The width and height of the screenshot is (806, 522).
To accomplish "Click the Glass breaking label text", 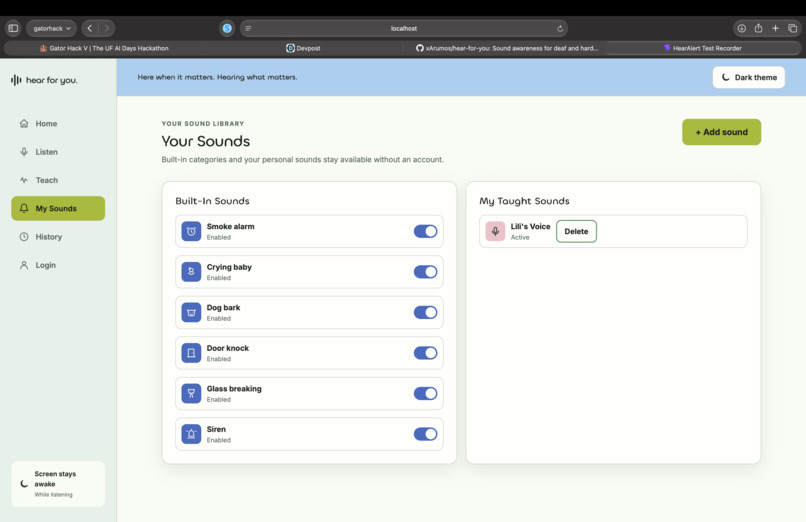I will coord(234,389).
